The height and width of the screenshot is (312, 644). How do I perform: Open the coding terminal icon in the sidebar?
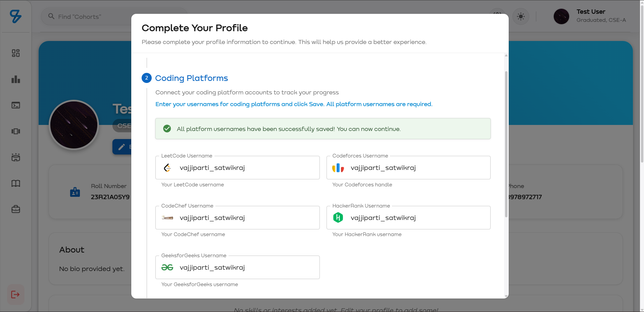coord(15,105)
